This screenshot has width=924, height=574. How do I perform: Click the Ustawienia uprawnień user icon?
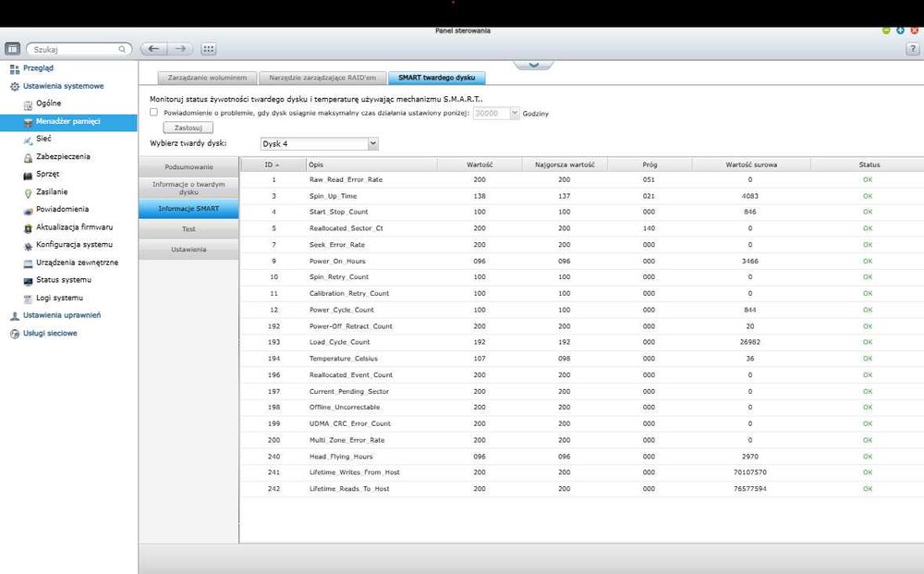pos(15,316)
